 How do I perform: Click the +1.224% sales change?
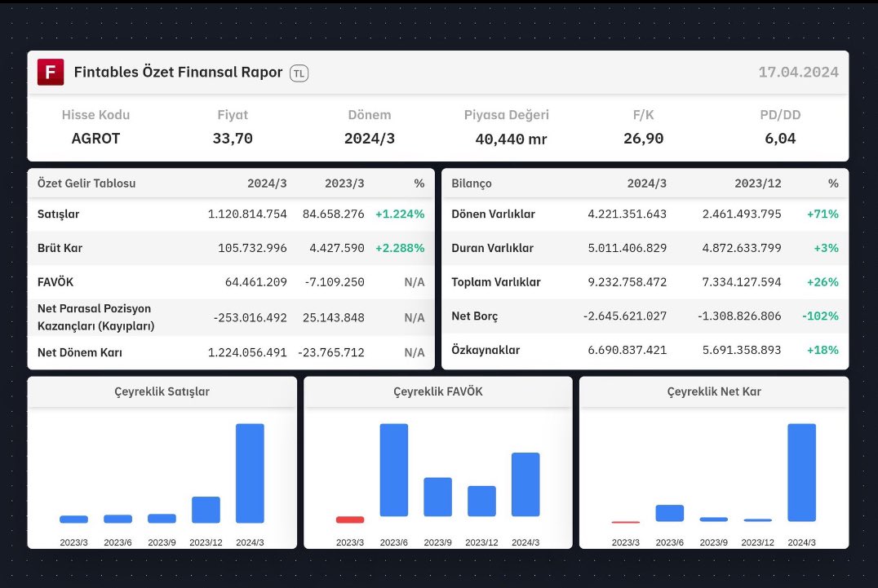[400, 214]
